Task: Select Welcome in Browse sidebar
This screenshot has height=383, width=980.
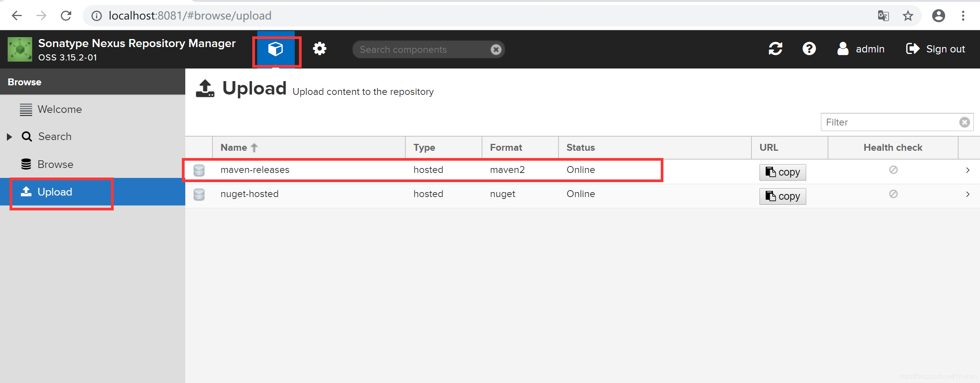Action: (x=93, y=109)
